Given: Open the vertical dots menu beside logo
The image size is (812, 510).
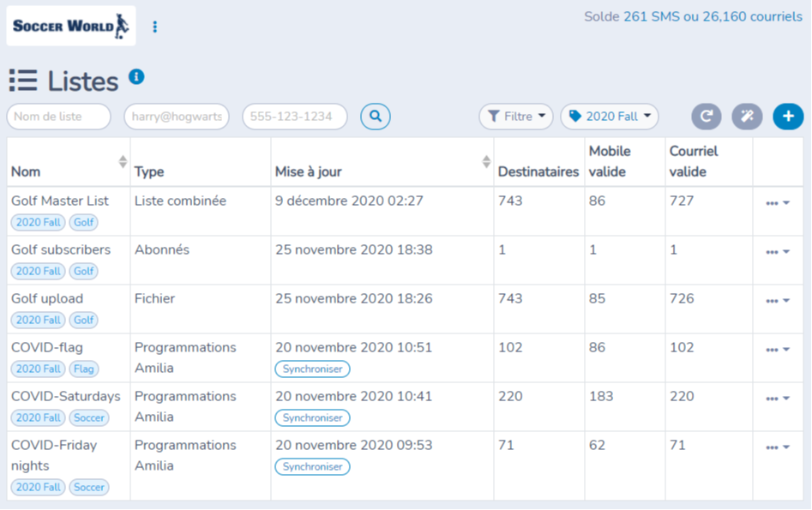Looking at the screenshot, I should [x=155, y=27].
